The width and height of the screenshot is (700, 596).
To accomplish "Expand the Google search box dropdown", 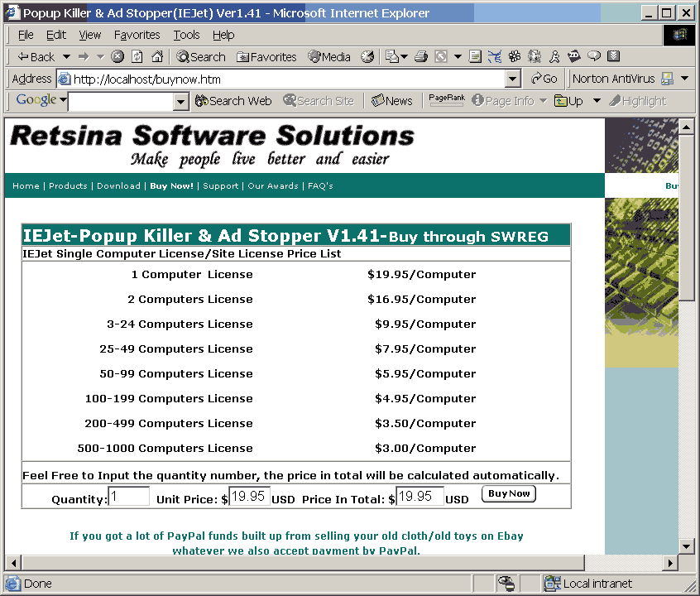I will (180, 102).
